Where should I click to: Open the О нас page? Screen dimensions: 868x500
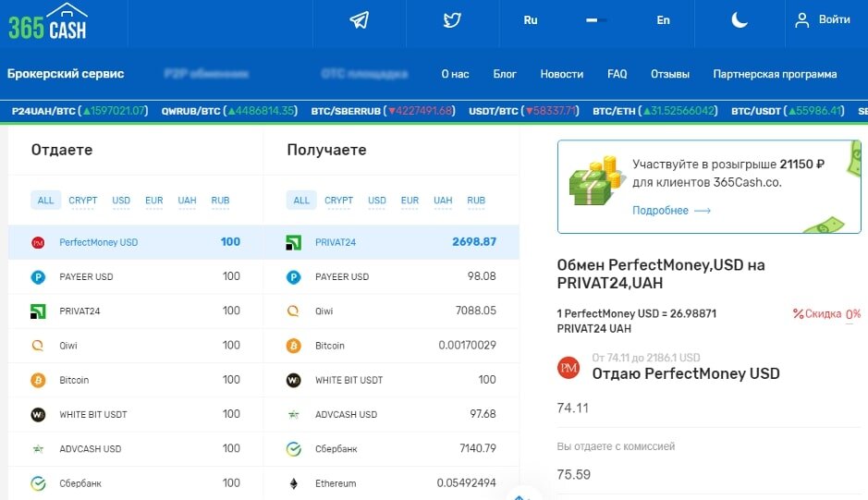tap(455, 74)
